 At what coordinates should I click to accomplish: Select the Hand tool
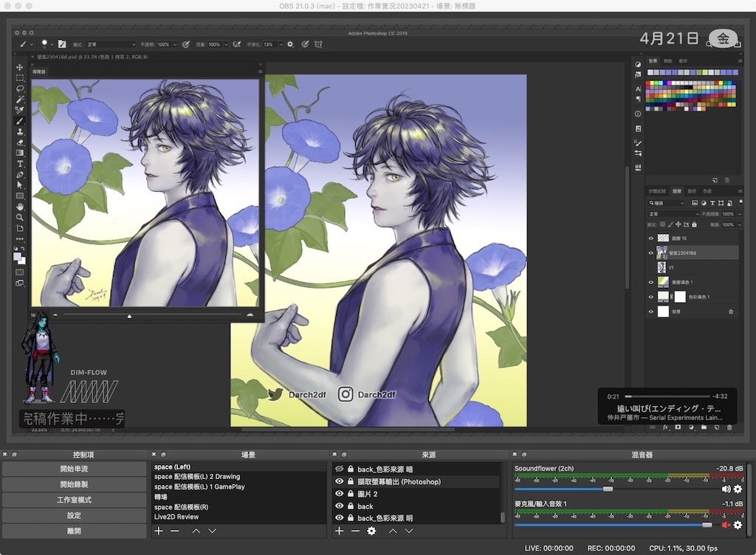[20, 207]
